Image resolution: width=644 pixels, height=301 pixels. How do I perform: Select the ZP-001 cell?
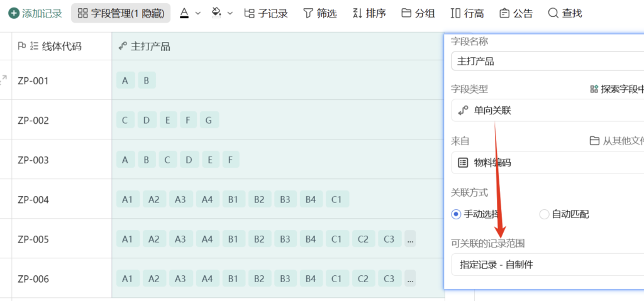click(62, 80)
